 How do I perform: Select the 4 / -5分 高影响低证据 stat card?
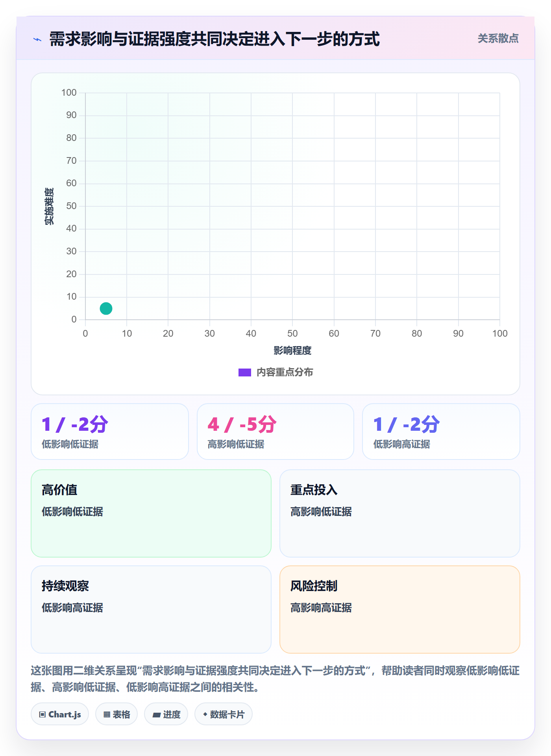click(x=275, y=432)
